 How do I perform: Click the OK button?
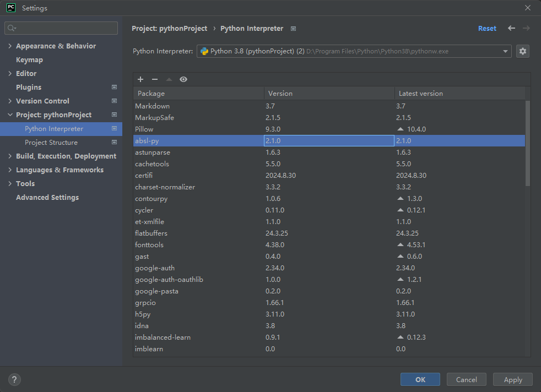(x=420, y=379)
